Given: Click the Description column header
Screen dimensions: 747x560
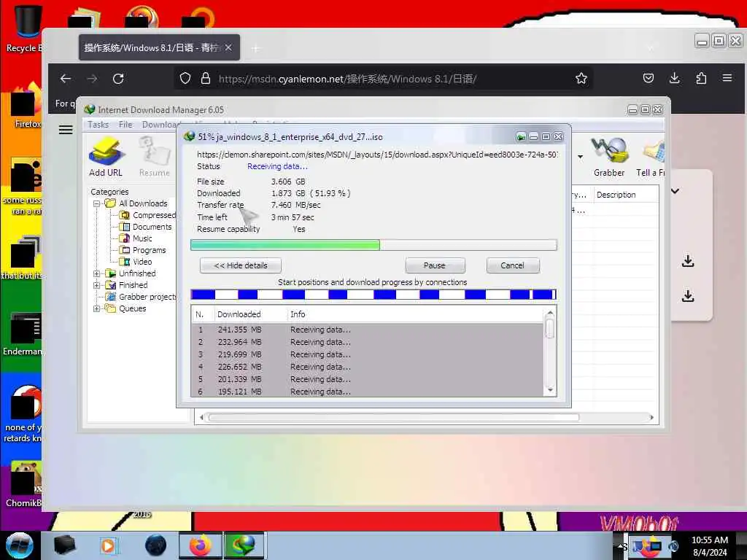Looking at the screenshot, I should 625,195.
